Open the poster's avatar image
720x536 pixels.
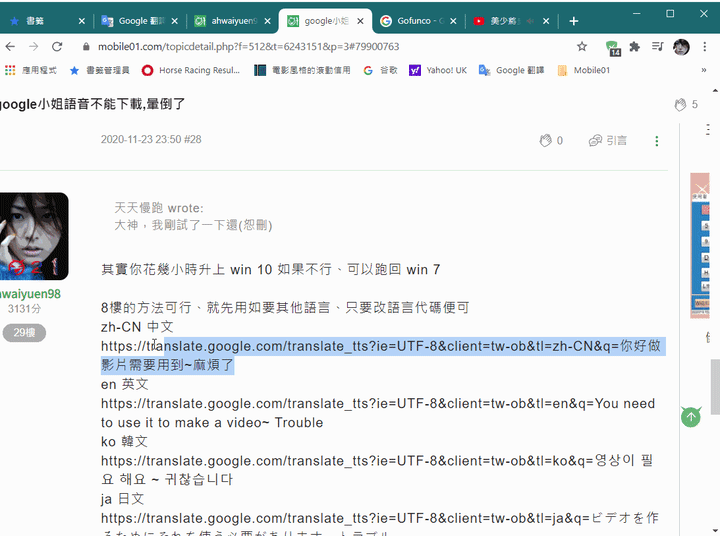(34, 236)
